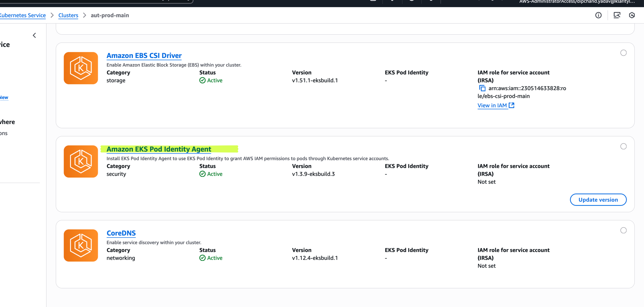644x307 pixels.
Task: Click the clock-shield icon at top right
Action: coord(632,15)
